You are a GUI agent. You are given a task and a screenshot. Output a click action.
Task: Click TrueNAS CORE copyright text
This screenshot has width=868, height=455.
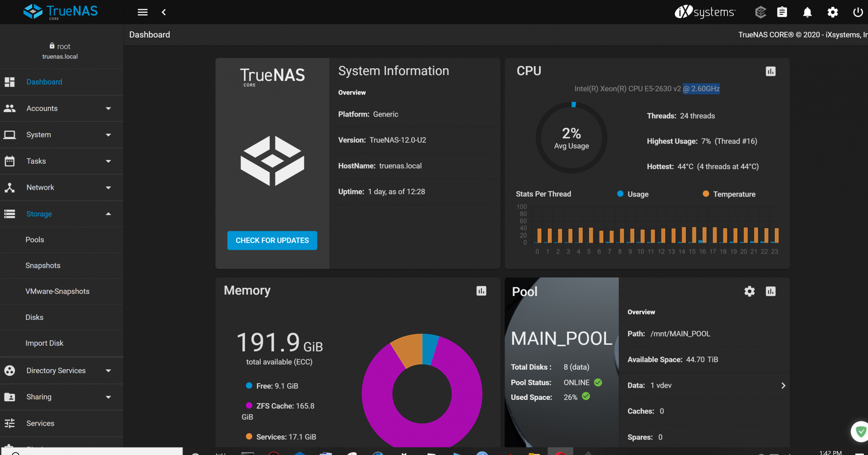pyautogui.click(x=803, y=35)
